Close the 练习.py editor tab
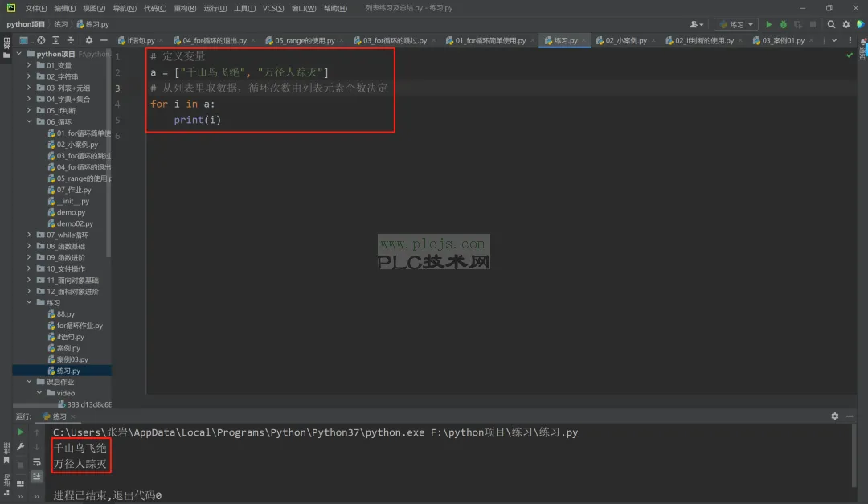This screenshot has width=868, height=504. tap(584, 40)
